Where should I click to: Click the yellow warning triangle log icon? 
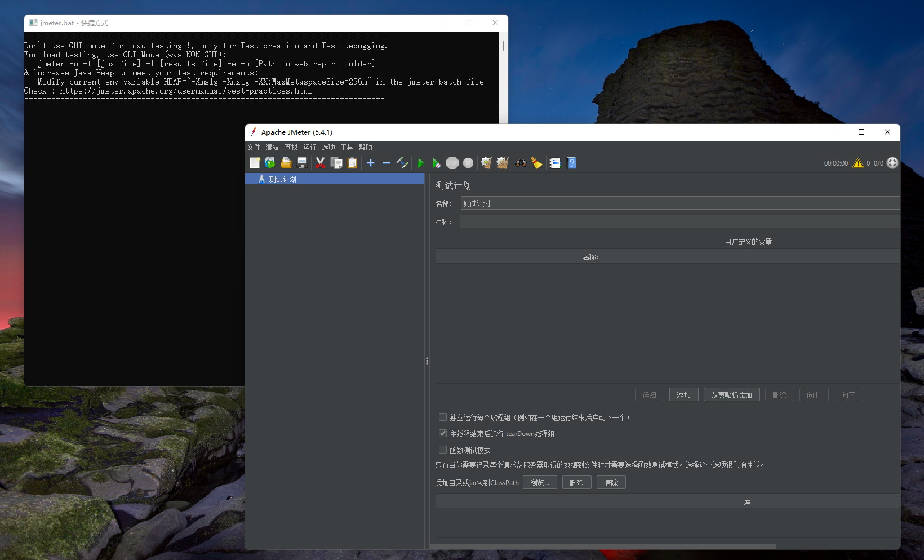pos(858,163)
